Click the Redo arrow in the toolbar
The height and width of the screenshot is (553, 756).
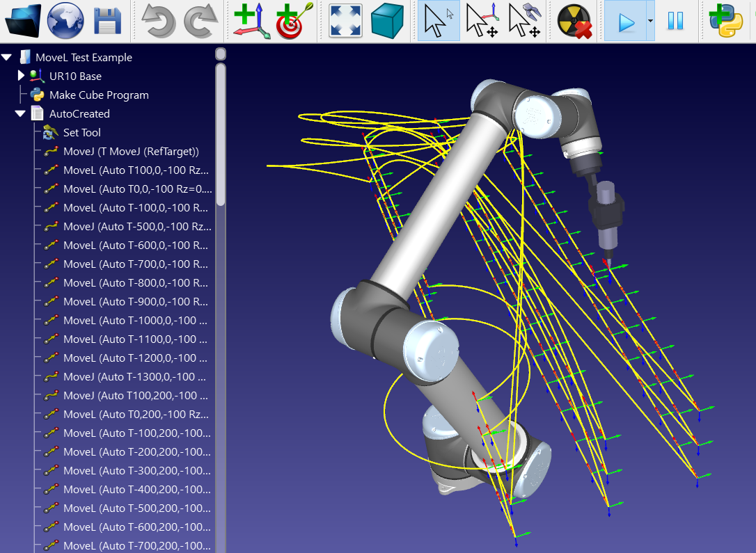(x=200, y=21)
